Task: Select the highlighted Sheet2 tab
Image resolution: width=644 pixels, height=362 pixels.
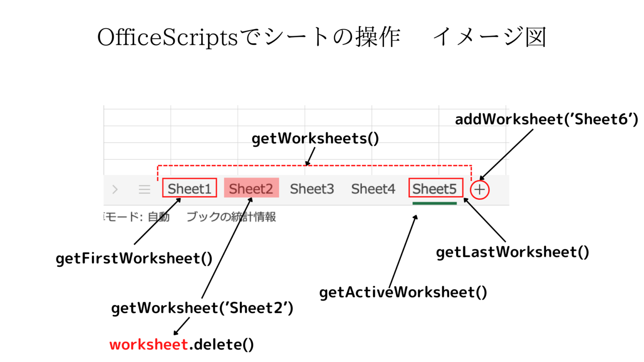Action: 251,189
